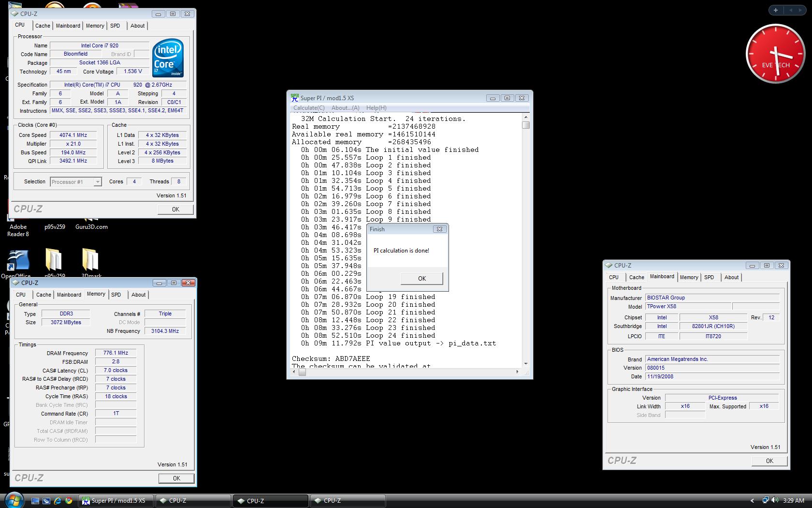Click the DRAM Frequency value 776.1 MHz
812x508 pixels.
coord(116,353)
